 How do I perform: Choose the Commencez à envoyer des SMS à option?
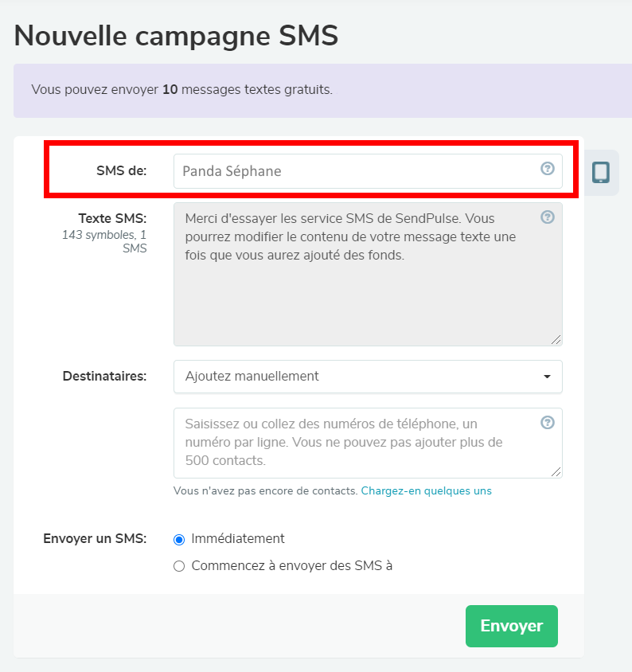pos(179,566)
